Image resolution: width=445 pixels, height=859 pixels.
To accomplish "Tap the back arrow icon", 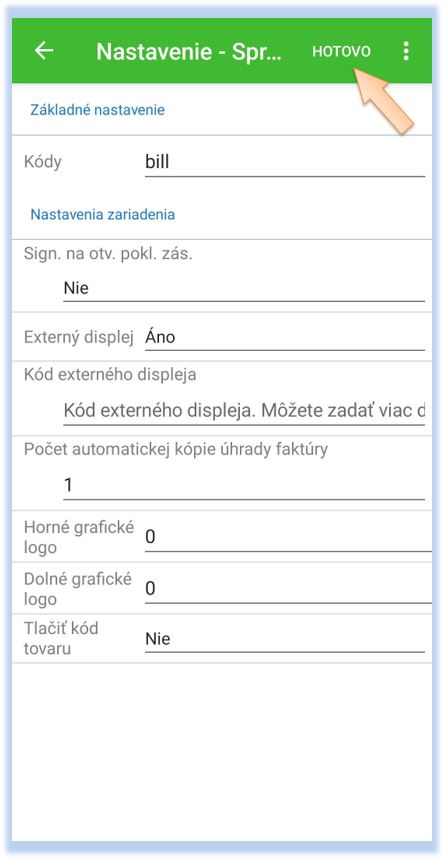I will pyautogui.click(x=44, y=50).
